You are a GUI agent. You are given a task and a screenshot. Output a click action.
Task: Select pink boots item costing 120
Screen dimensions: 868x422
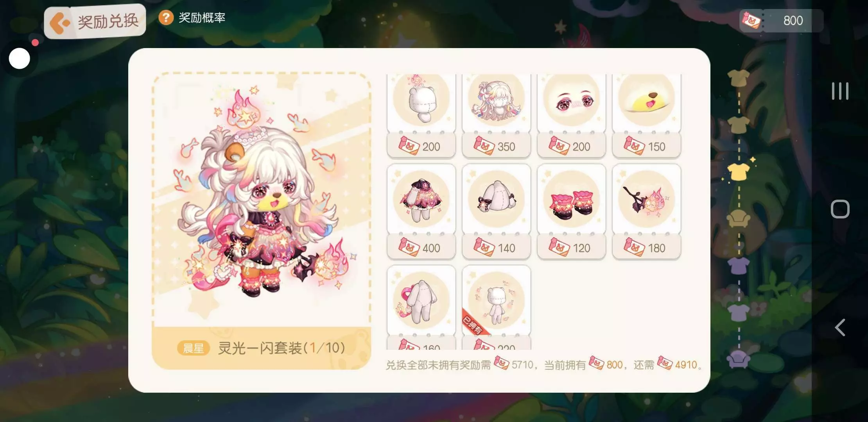coord(571,211)
